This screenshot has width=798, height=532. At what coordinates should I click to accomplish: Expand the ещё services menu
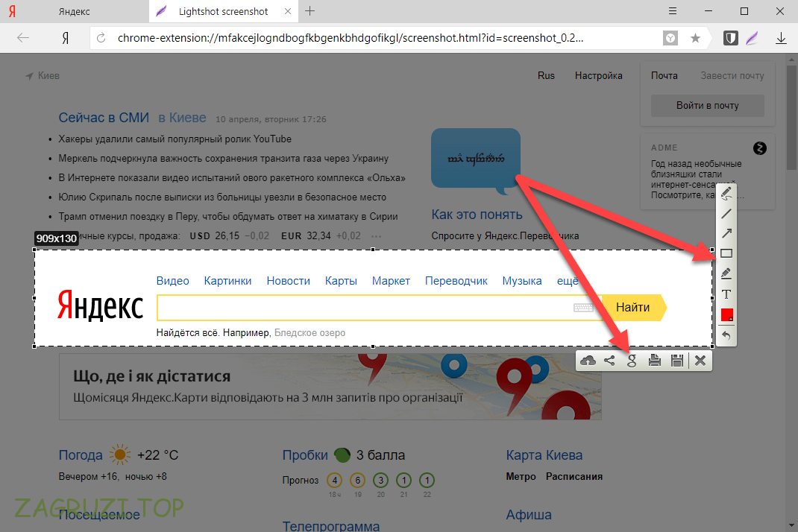(x=568, y=281)
